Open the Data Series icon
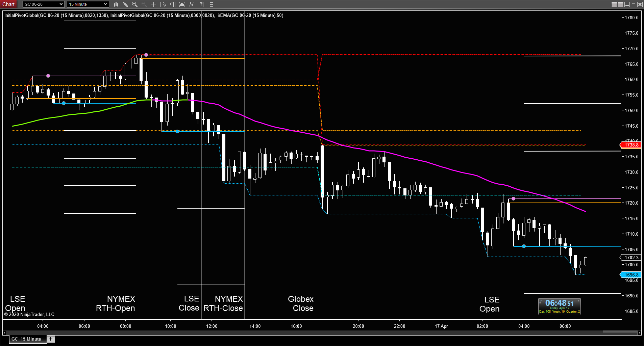The height and width of the screenshot is (346, 644). coord(182,4)
